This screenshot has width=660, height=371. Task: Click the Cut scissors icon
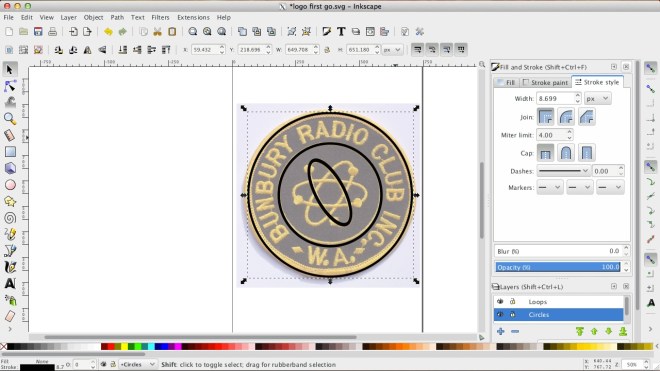[157, 32]
